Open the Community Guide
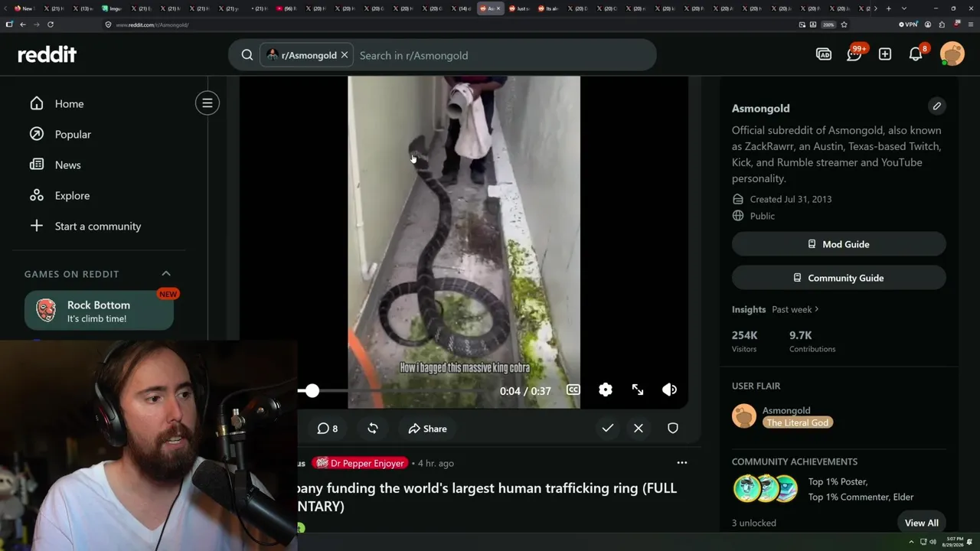Screen dimensions: 980x551 point(839,278)
